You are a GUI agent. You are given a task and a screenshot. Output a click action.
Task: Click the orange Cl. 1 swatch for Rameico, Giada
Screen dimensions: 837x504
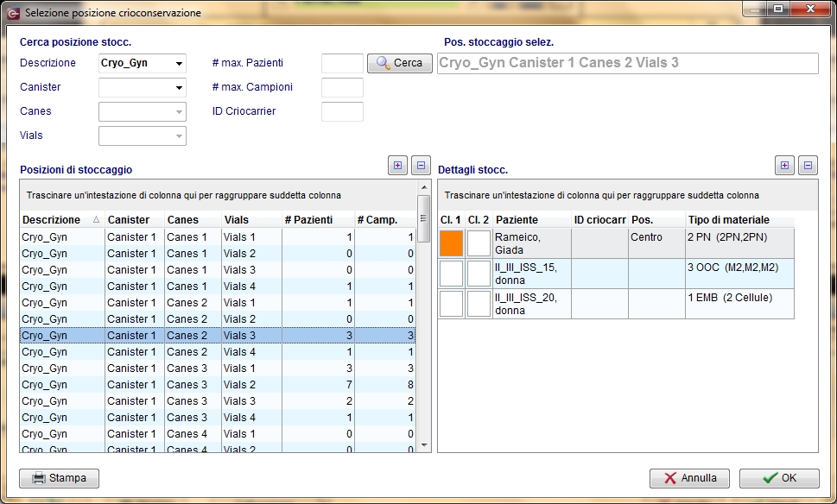[451, 243]
